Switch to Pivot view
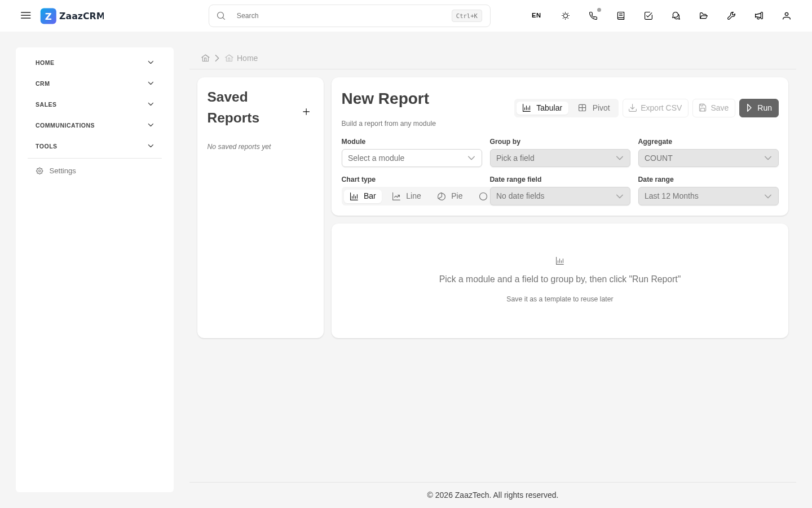Viewport: 812px width, 508px height. pyautogui.click(x=594, y=108)
